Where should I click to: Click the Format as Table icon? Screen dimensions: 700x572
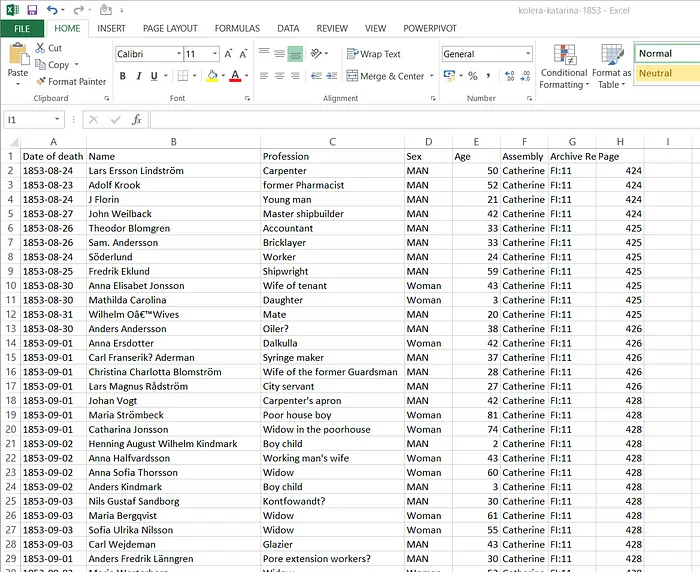(611, 66)
